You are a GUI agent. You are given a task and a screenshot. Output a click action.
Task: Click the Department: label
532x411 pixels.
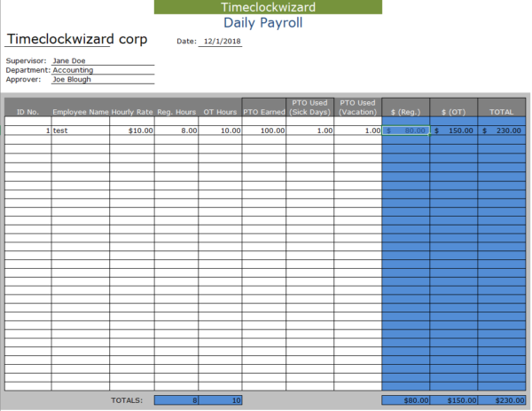(x=27, y=70)
